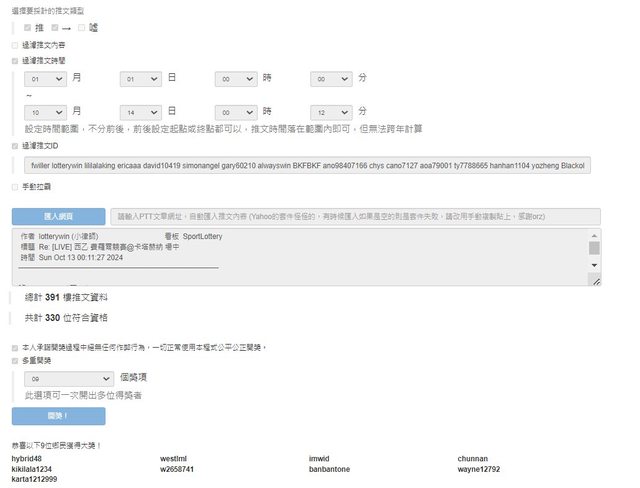Enable the 過濾推文內容 checkbox

[15, 45]
